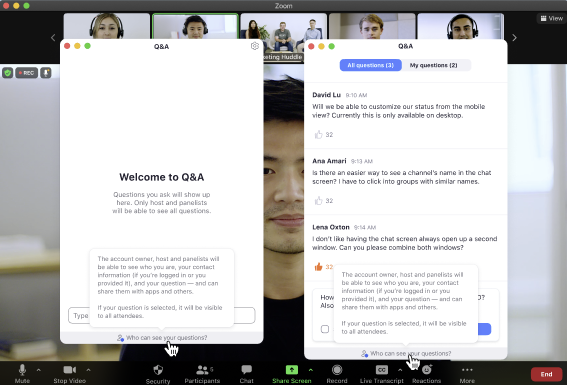The image size is (567, 385).
Task: Remove upvote on Lena Oxton's question
Action: pos(318,267)
